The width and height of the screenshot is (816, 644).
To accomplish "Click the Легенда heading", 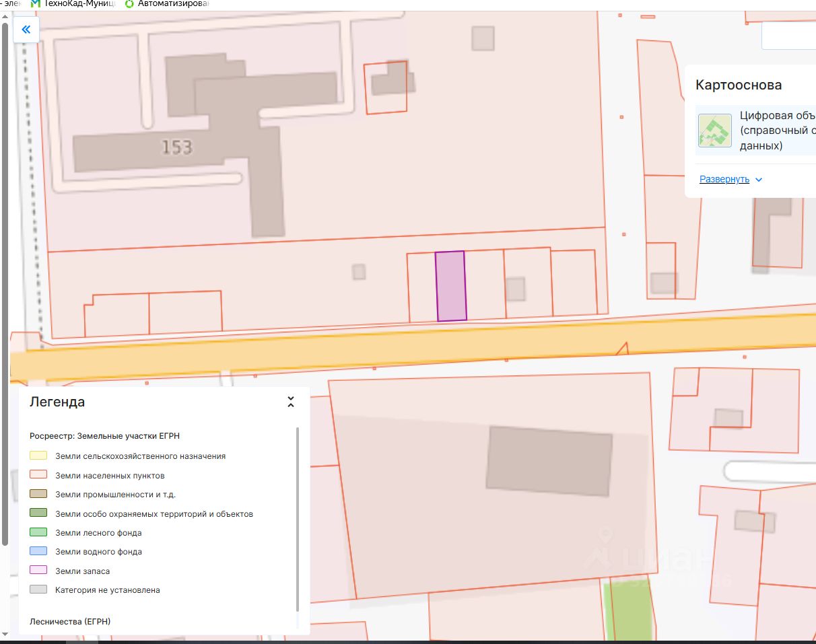I will (x=57, y=402).
